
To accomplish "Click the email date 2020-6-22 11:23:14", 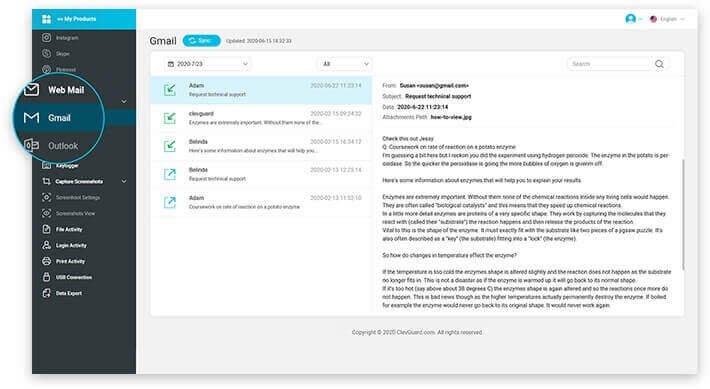I will [x=422, y=107].
